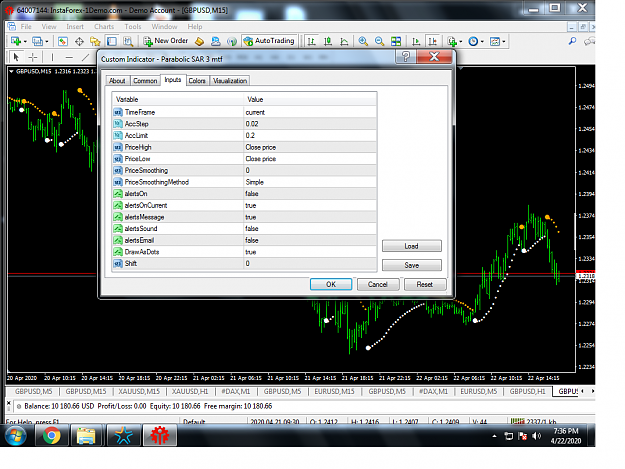Click the New Chart toolbar icon
Viewport: 625px width, 469px height.
(16, 41)
